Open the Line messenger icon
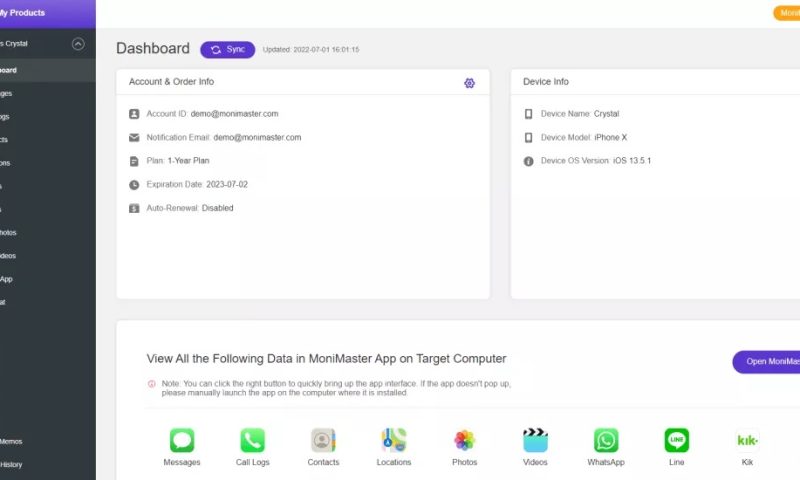 click(677, 440)
